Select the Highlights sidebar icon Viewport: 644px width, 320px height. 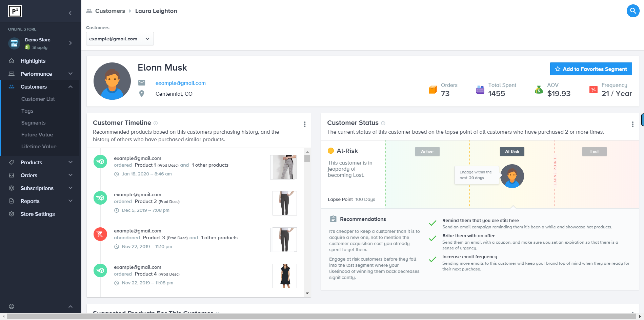[x=11, y=61]
